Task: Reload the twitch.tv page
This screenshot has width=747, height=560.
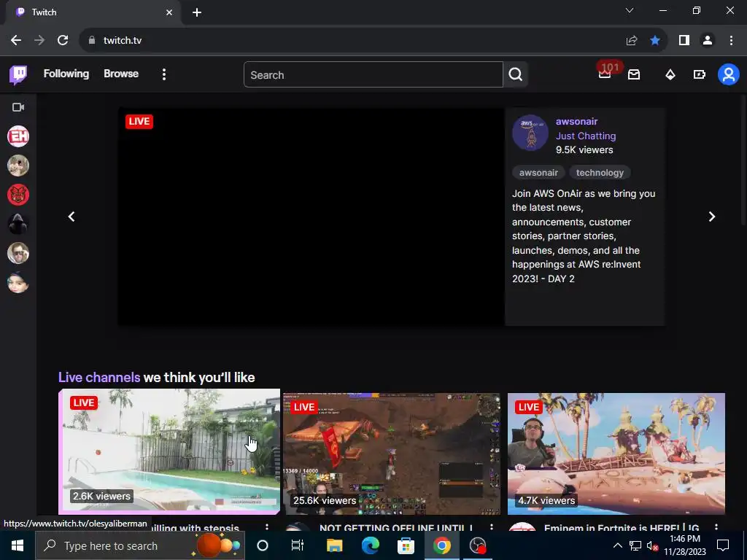Action: (x=63, y=41)
